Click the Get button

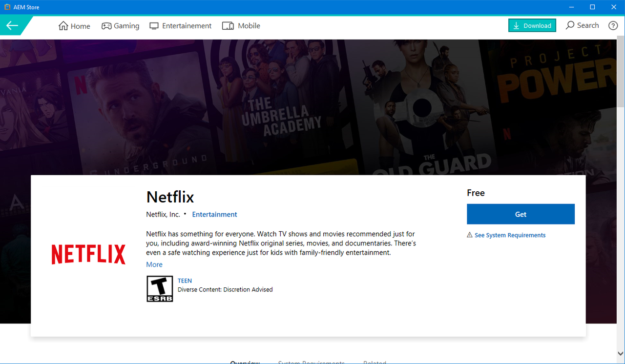[521, 214]
